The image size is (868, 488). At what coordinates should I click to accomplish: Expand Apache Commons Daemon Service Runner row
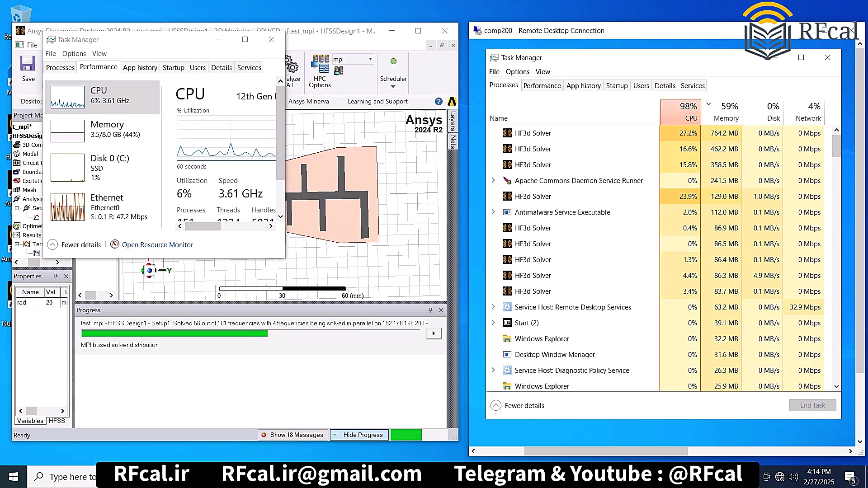[493, 180]
